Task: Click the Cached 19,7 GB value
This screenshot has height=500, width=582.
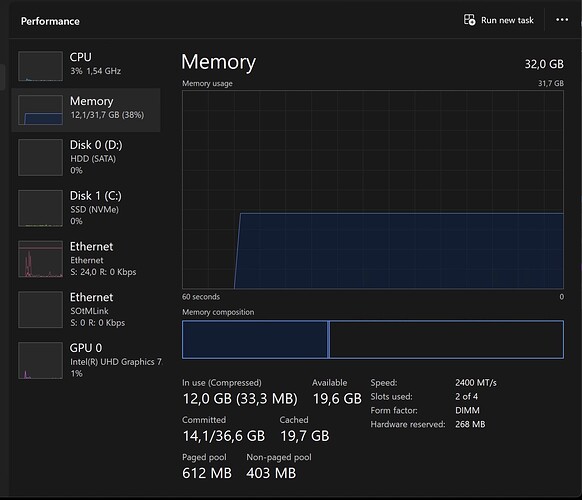Action: (304, 436)
